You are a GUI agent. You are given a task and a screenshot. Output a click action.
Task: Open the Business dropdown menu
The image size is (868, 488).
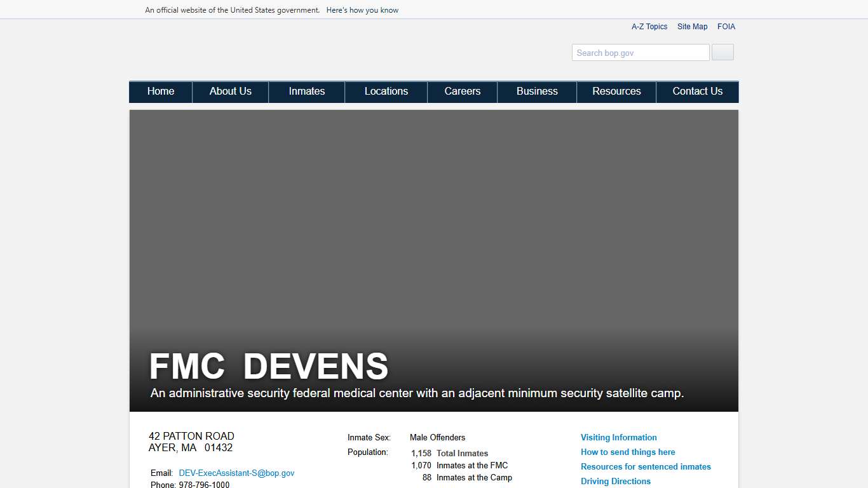(x=536, y=91)
